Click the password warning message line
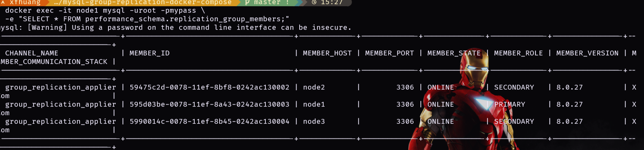Viewport: 644px width, 150px height. point(176,28)
